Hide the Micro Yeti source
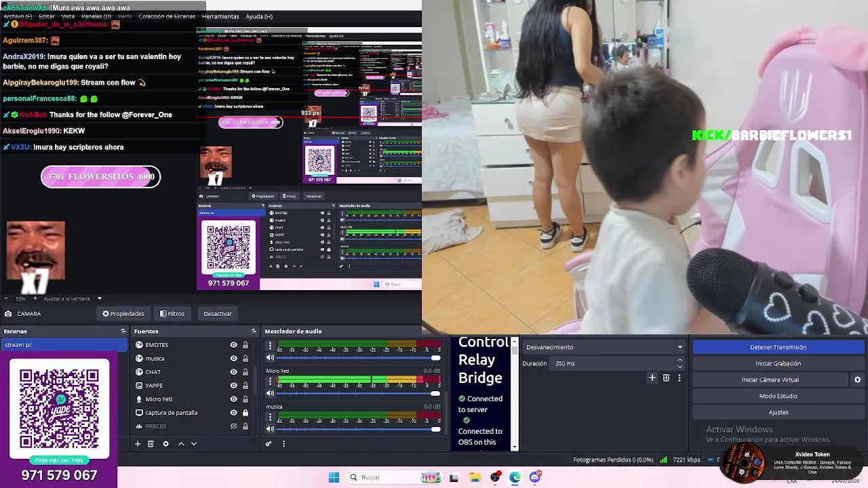This screenshot has width=868, height=488. click(233, 399)
